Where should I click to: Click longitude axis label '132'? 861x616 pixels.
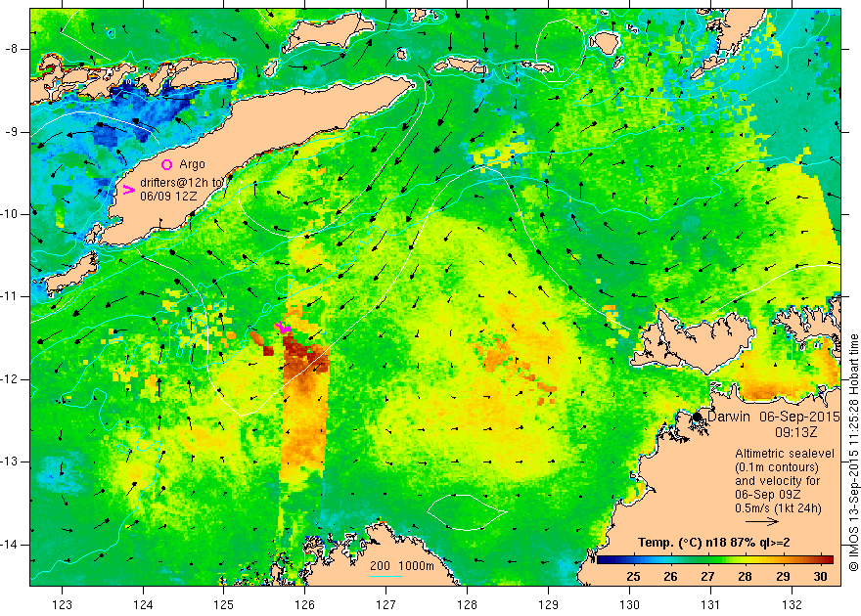[x=792, y=605]
